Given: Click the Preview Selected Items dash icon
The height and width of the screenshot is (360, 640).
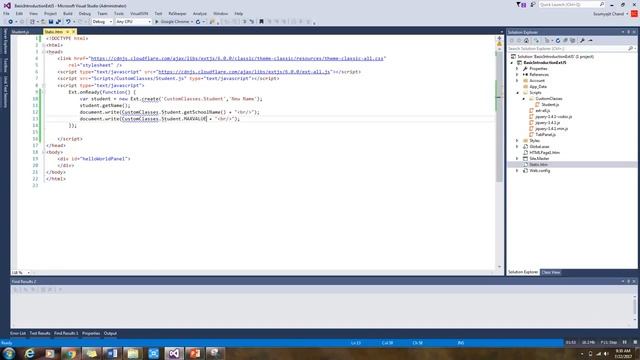Looking at the screenshot, I should (590, 40).
